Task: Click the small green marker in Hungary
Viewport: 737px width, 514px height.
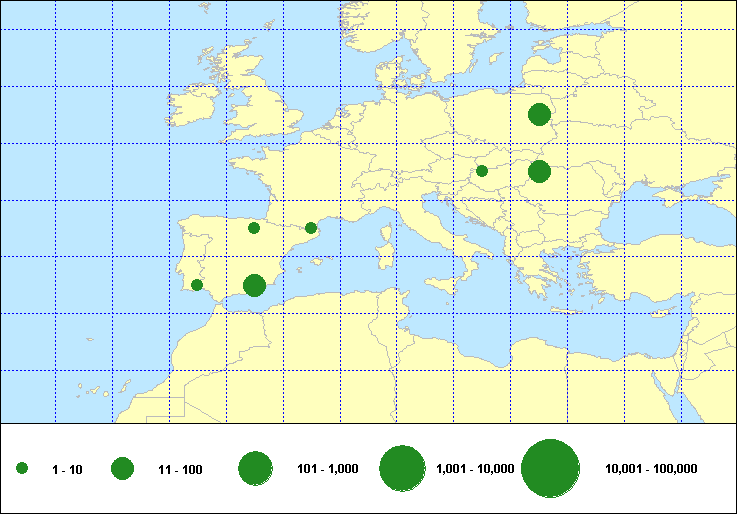Action: tap(481, 171)
